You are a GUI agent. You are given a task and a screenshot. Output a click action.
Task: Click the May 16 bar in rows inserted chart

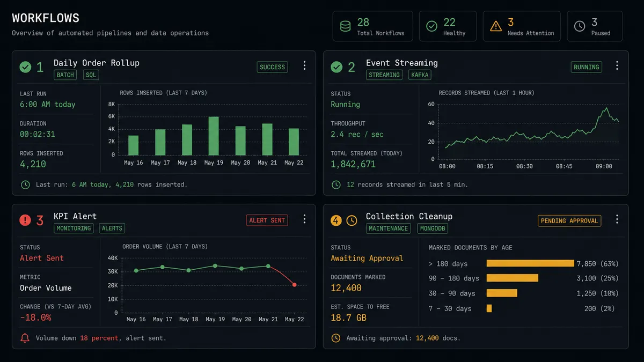133,145
